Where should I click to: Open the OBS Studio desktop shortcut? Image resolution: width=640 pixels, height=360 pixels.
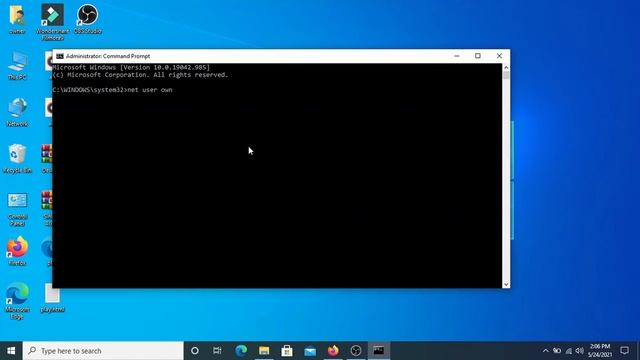click(x=87, y=18)
